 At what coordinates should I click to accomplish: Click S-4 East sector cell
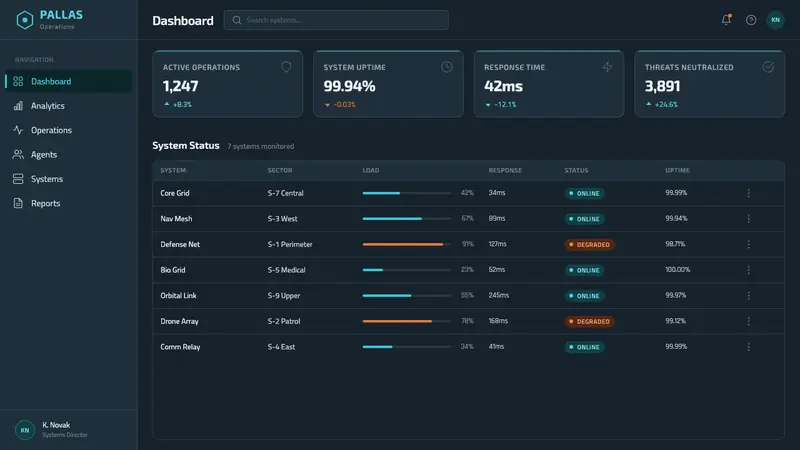[281, 347]
